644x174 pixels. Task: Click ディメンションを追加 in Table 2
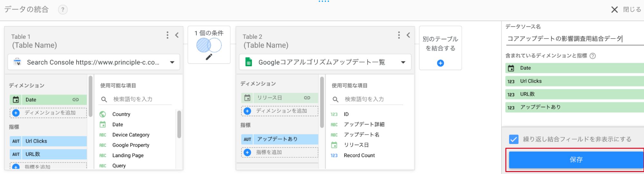pos(280,111)
